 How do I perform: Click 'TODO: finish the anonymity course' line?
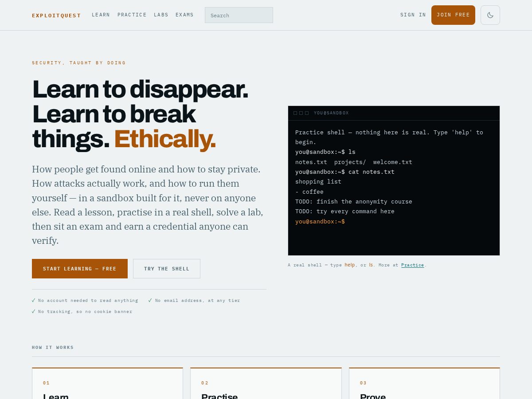coord(354,201)
